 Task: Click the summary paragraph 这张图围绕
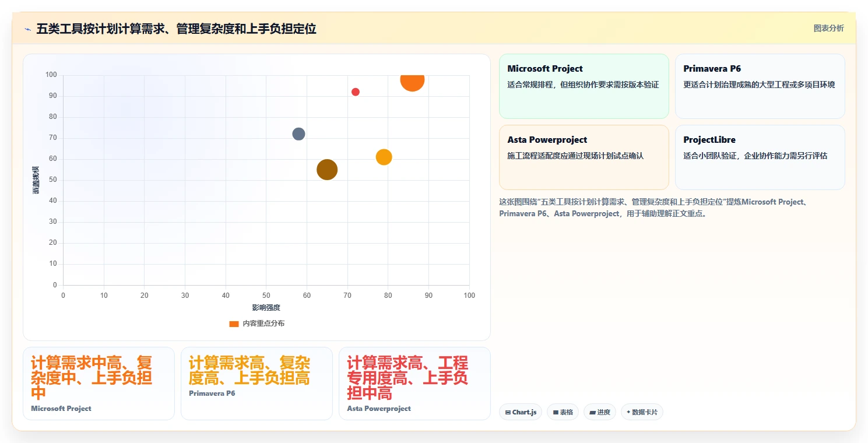coord(653,208)
